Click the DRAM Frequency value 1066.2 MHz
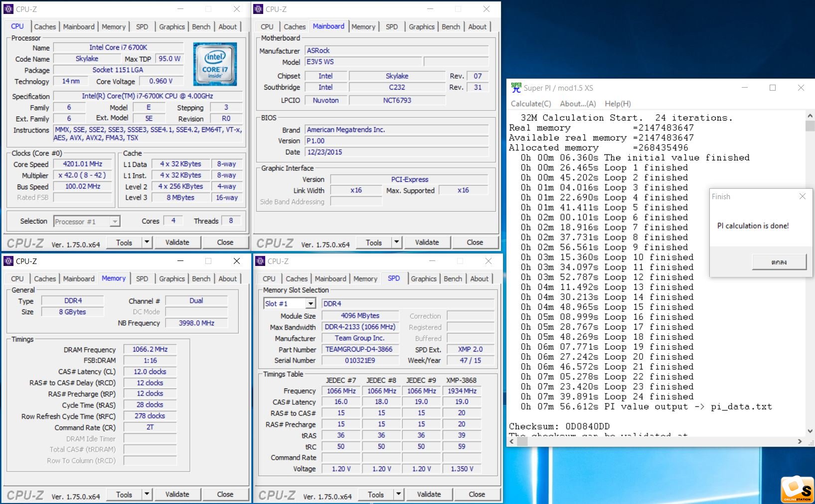The height and width of the screenshot is (504, 815). pyautogui.click(x=150, y=349)
